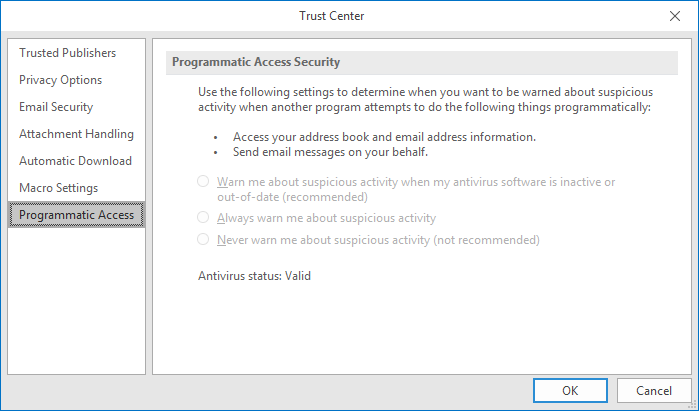Open the Trusted Publishers section
The image size is (699, 411).
[68, 53]
